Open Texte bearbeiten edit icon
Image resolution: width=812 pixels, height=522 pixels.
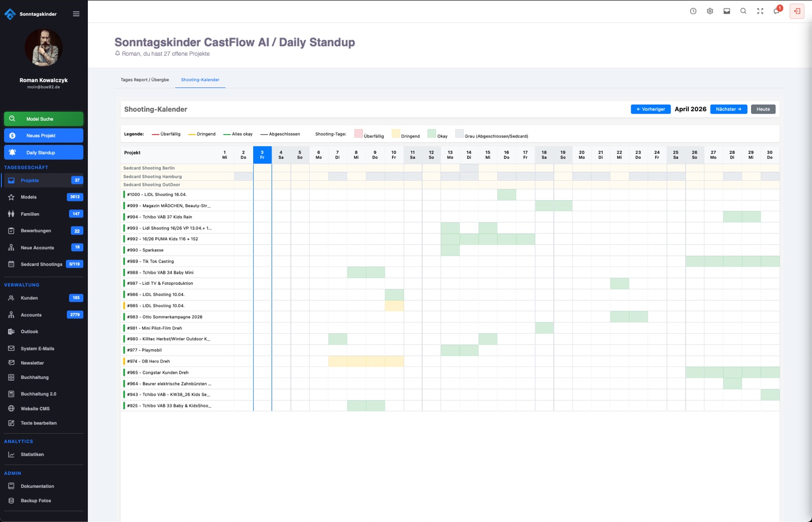click(11, 423)
